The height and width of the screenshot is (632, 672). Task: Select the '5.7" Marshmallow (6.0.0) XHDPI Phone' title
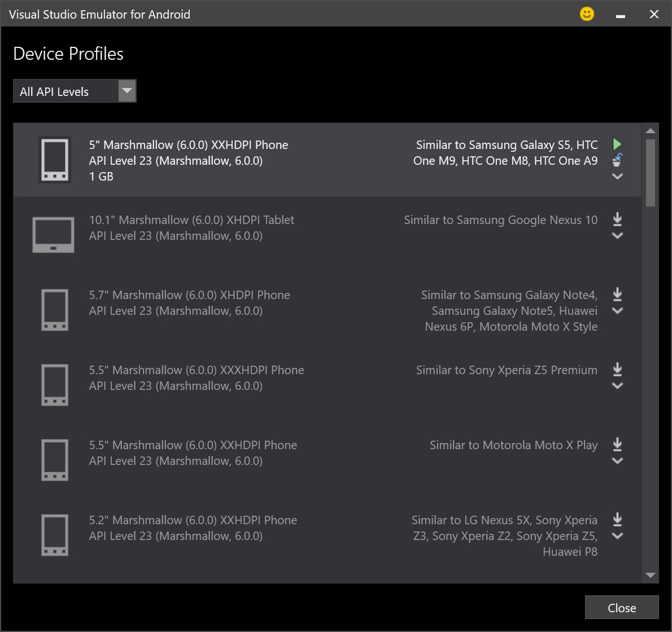[x=189, y=295]
